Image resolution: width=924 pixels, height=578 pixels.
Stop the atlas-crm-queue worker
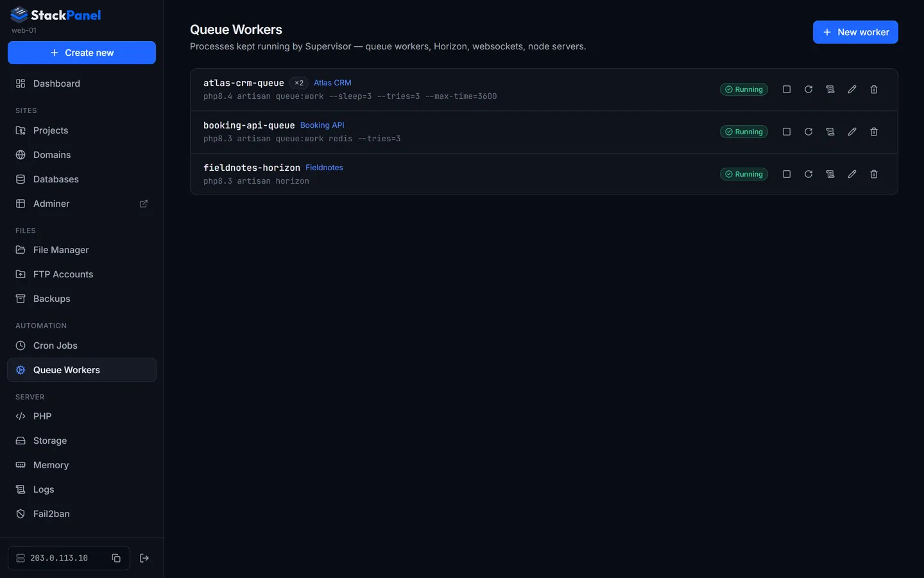(x=787, y=89)
